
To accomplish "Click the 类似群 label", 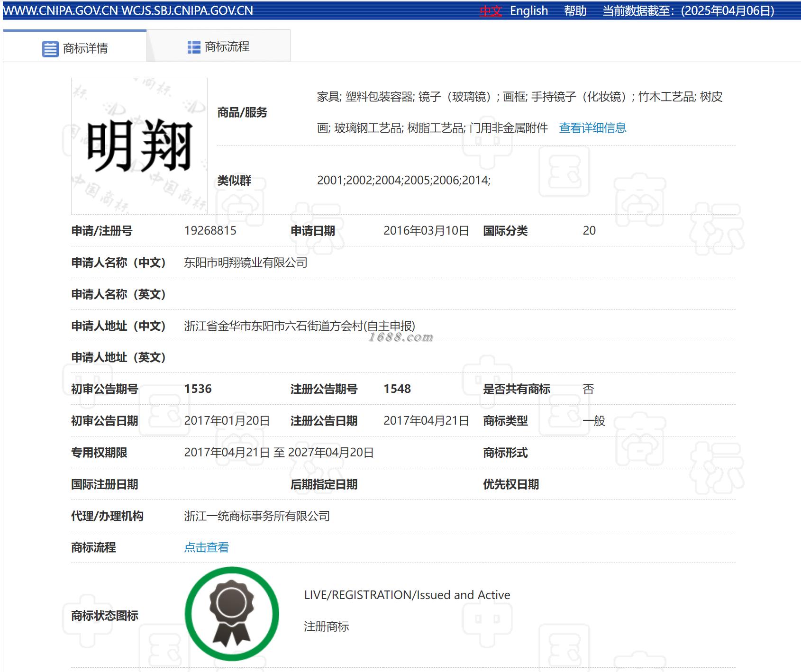I will coord(234,181).
